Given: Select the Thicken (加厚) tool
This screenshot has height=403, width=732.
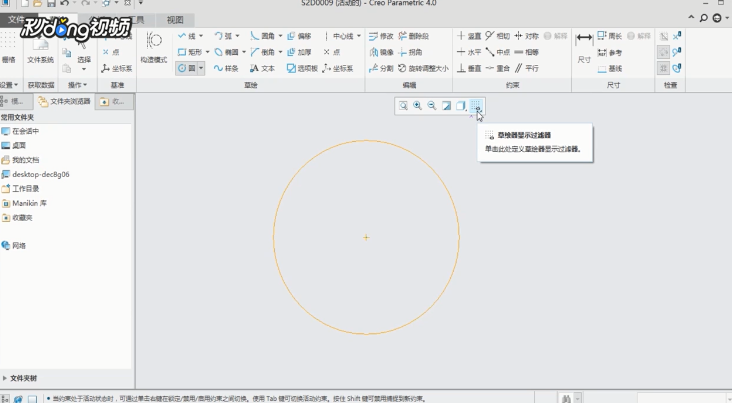Looking at the screenshot, I should 299,52.
